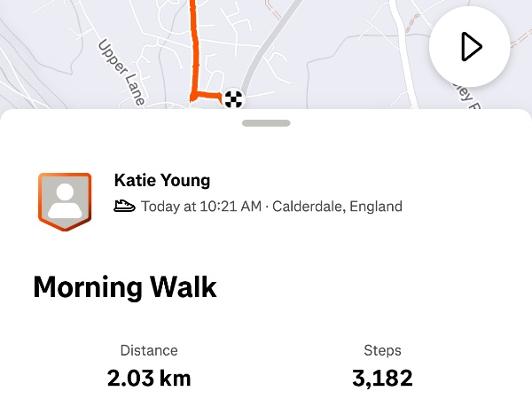Select the vertical orange route line
Image resolution: width=532 pixels, height=399 pixels.
click(193, 44)
